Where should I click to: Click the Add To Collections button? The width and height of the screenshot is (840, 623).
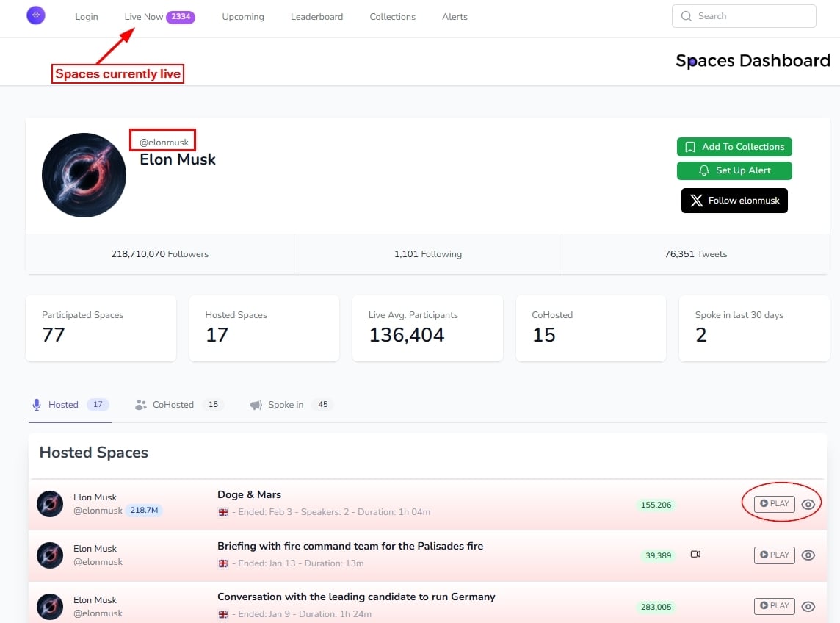click(x=734, y=147)
